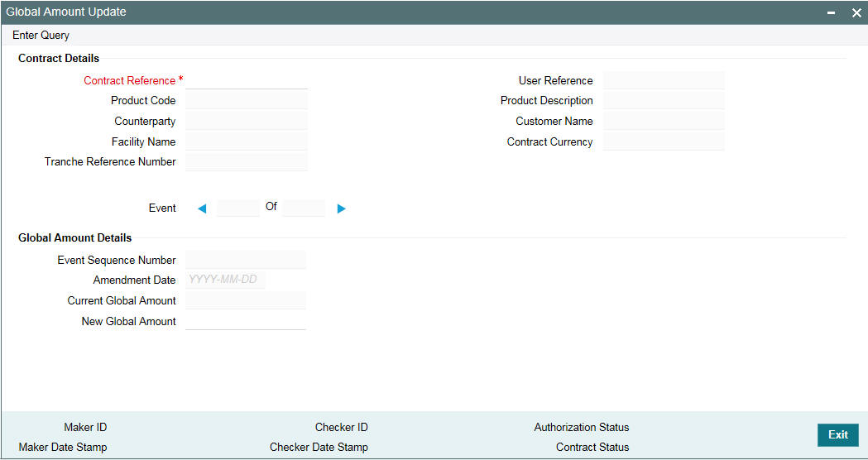868x460 pixels.
Task: Go to the next event arrow
Action: pyautogui.click(x=342, y=208)
